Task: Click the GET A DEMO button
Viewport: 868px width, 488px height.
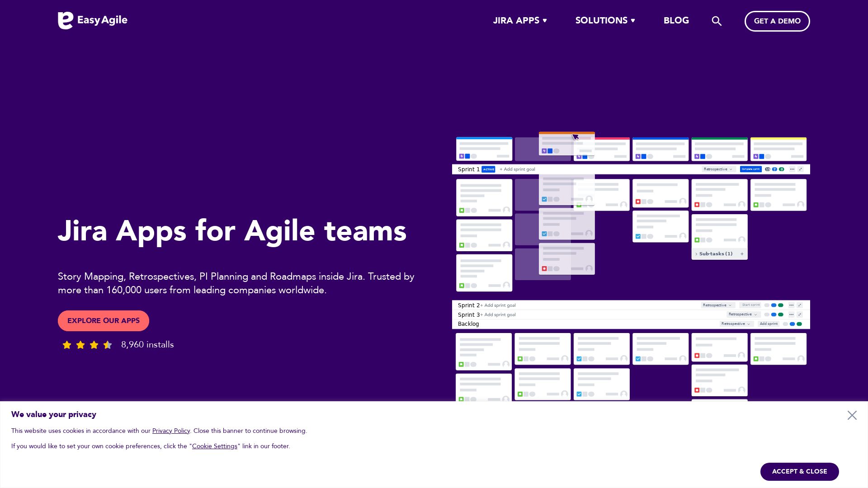Action: click(777, 21)
